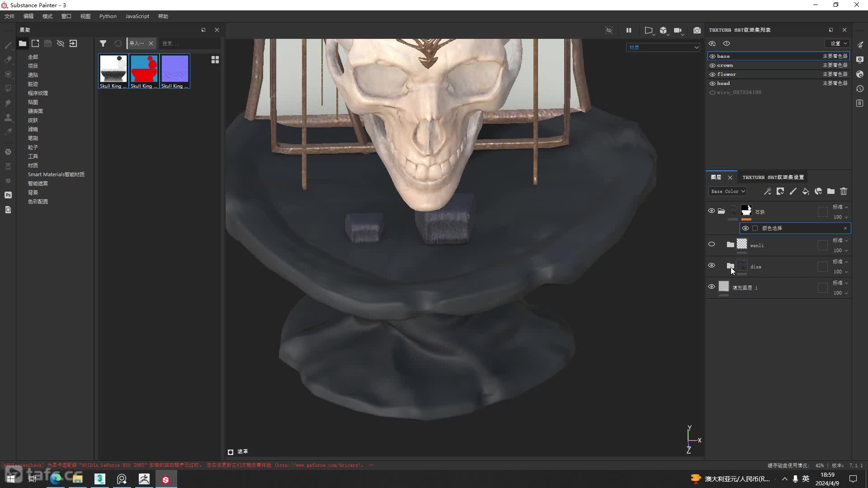Select the 图层 tab
This screenshot has width=868, height=488.
click(716, 177)
